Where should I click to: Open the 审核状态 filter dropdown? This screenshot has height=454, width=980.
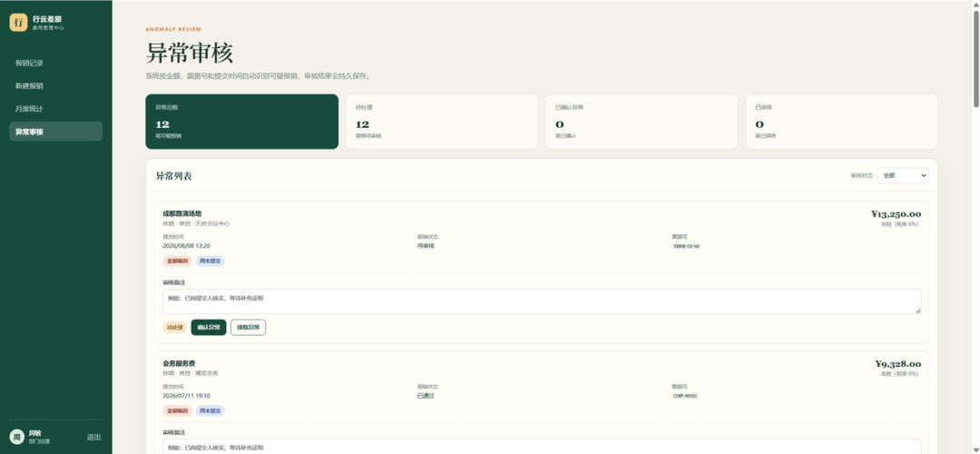903,176
